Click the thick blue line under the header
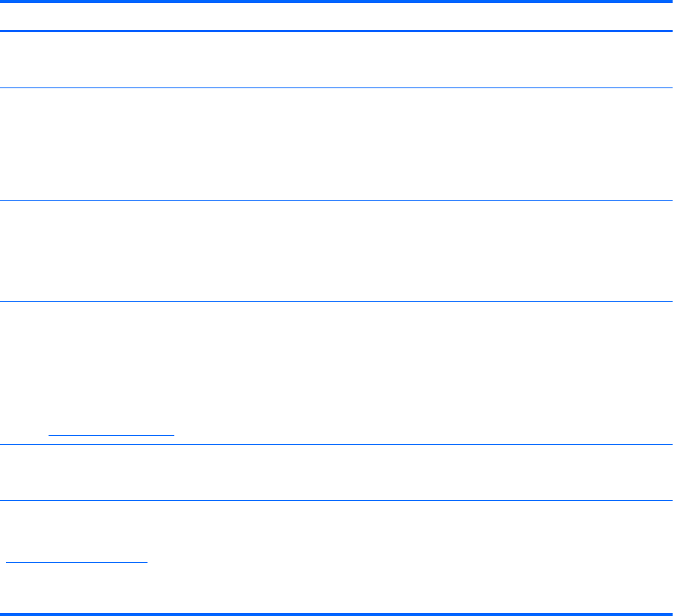 click(x=336, y=31)
